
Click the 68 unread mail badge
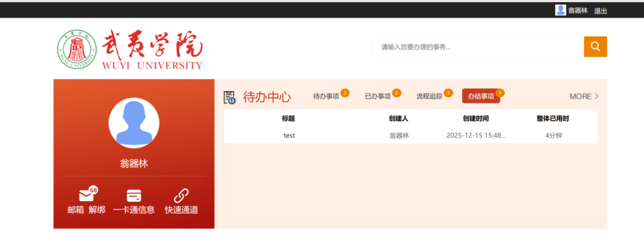93,190
